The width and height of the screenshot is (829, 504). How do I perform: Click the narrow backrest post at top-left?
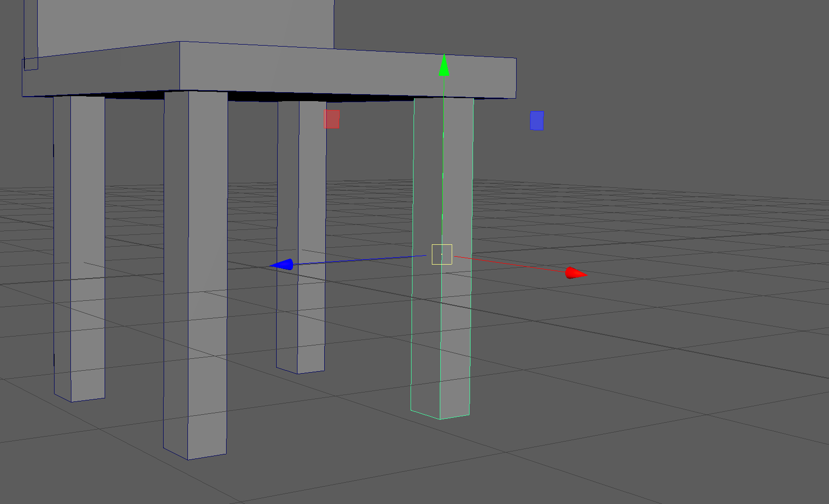pos(30,30)
